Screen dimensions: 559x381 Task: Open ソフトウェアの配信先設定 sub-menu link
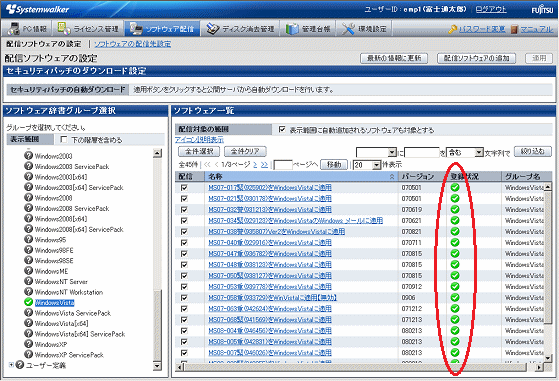pyautogui.click(x=132, y=44)
